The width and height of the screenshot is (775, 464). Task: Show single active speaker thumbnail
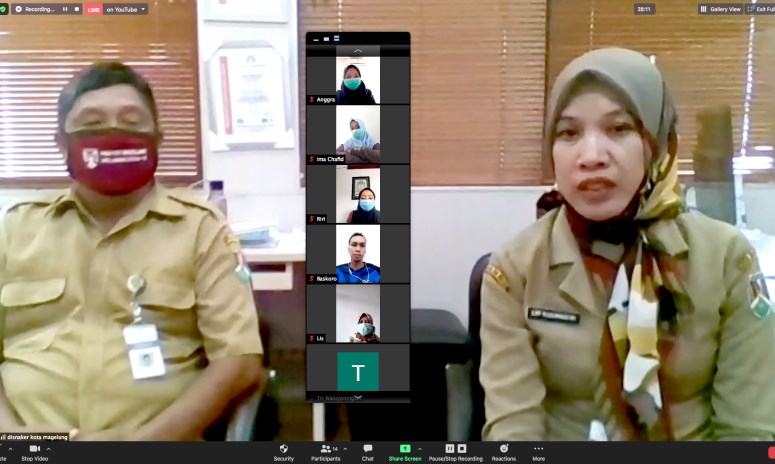tap(326, 39)
